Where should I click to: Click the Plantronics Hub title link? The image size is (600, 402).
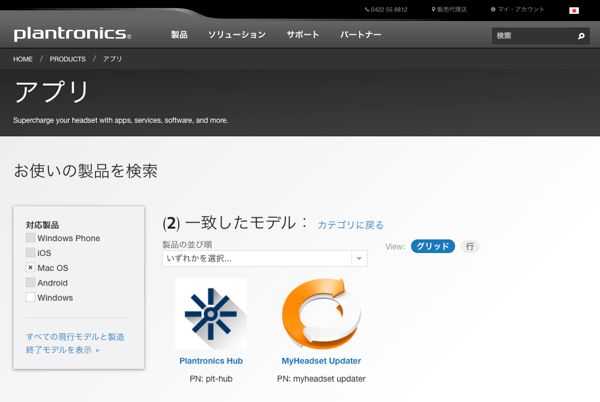click(211, 361)
